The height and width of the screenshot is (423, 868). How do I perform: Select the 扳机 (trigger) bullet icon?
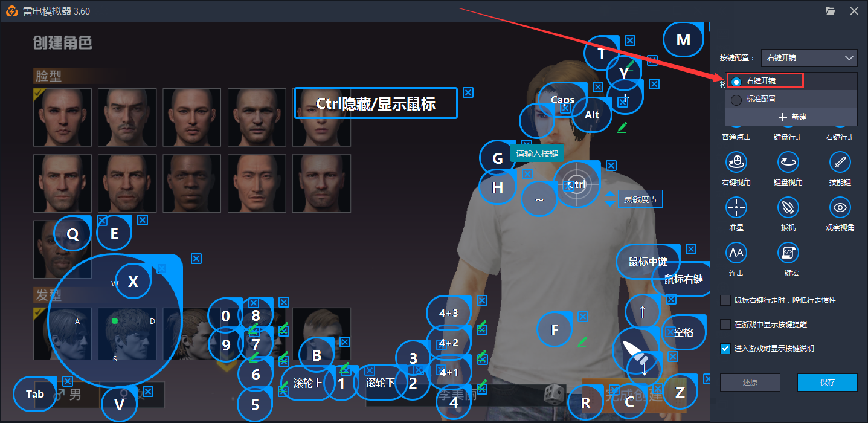[788, 207]
